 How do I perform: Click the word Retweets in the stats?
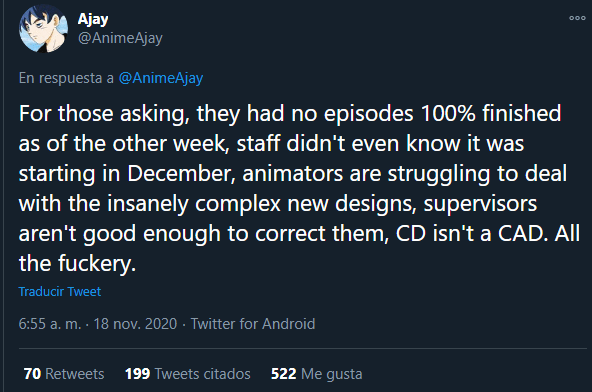point(75,374)
